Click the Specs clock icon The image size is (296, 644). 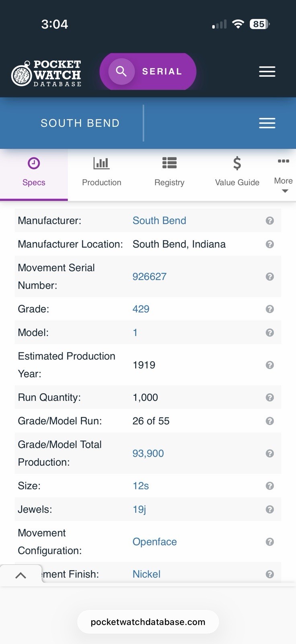click(x=34, y=163)
